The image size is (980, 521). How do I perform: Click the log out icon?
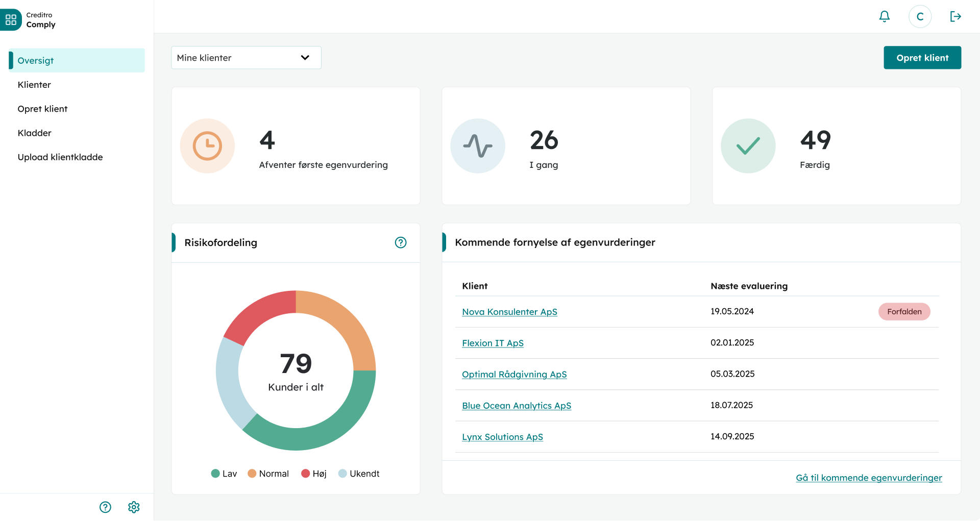tap(955, 17)
